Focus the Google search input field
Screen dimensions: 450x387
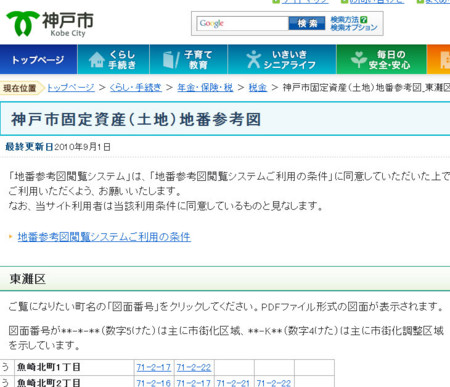tap(242, 23)
